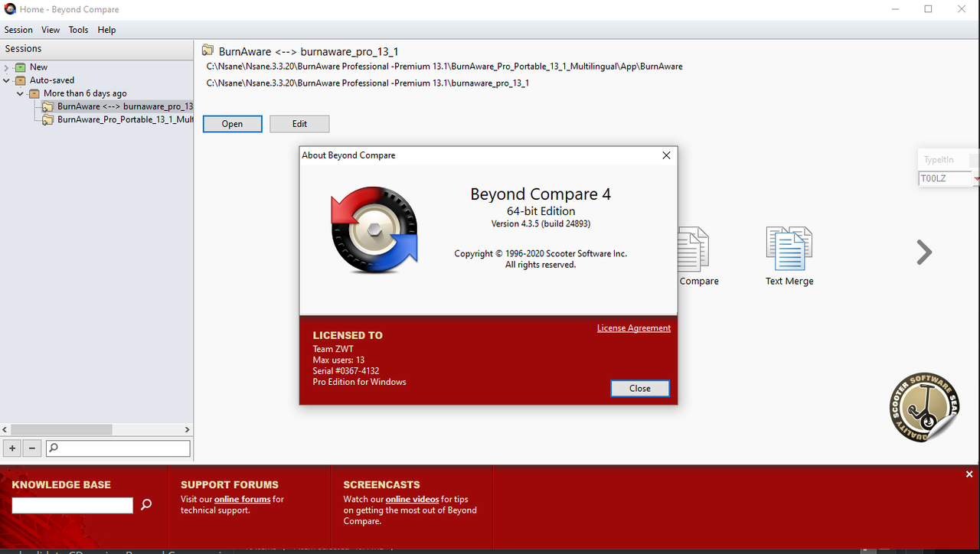Click the green New sessions folder icon

coord(21,67)
